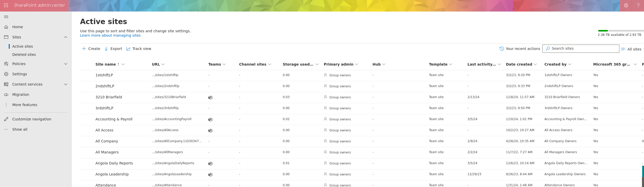This screenshot has height=187, width=644.
Task: Open the Angola Daily Reports site name
Action: [114, 163]
